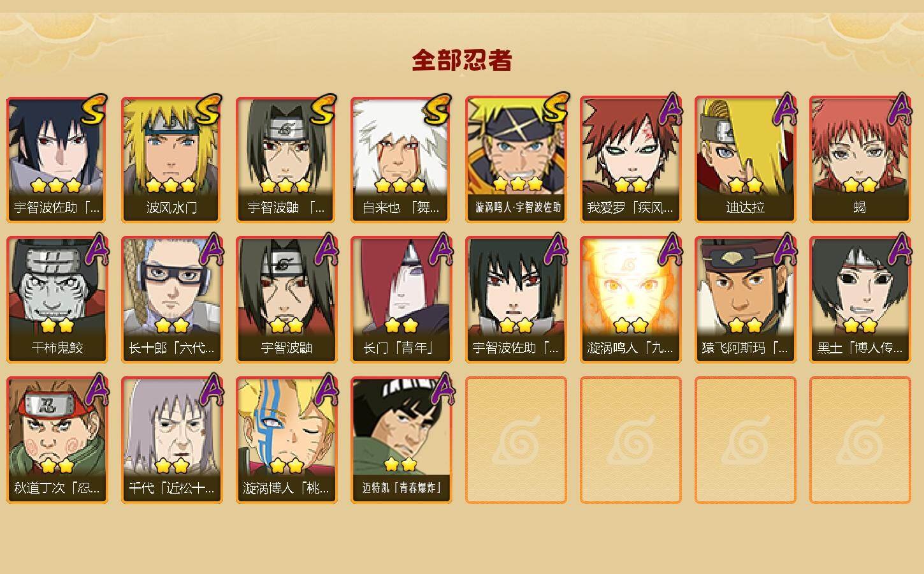The width and height of the screenshot is (924, 574).
Task: Select the 漩涡鸣人·宇智波佐助 S-rank card
Action: 516,159
